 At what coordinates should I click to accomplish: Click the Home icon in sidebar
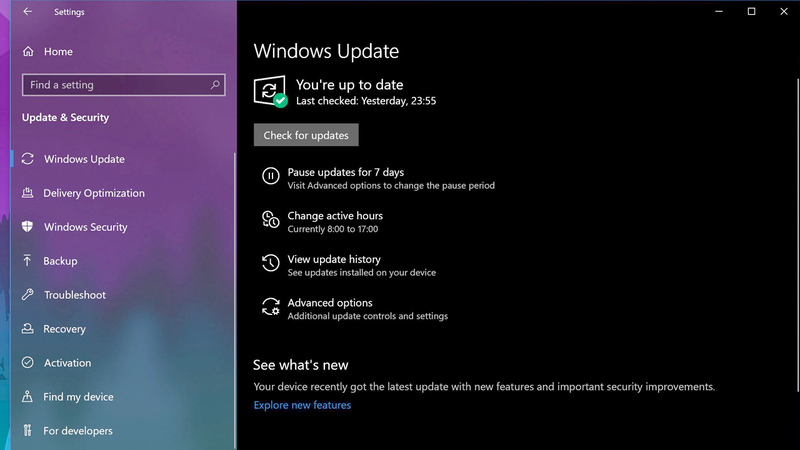pos(28,51)
